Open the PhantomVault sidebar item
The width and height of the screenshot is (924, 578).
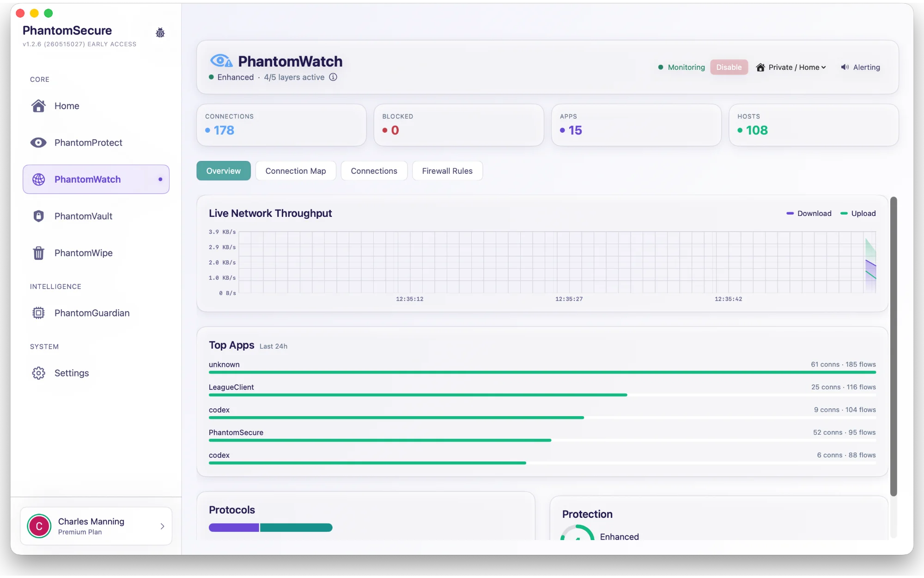96,216
